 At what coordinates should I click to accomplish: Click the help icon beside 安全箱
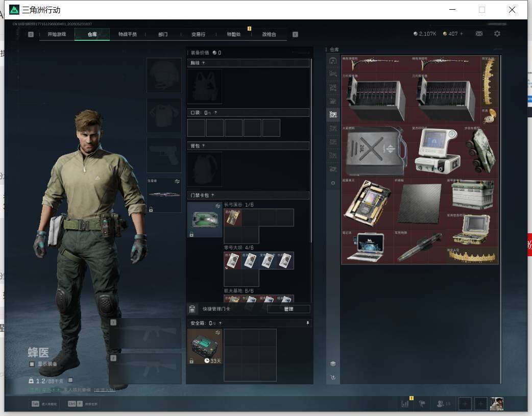(x=220, y=324)
